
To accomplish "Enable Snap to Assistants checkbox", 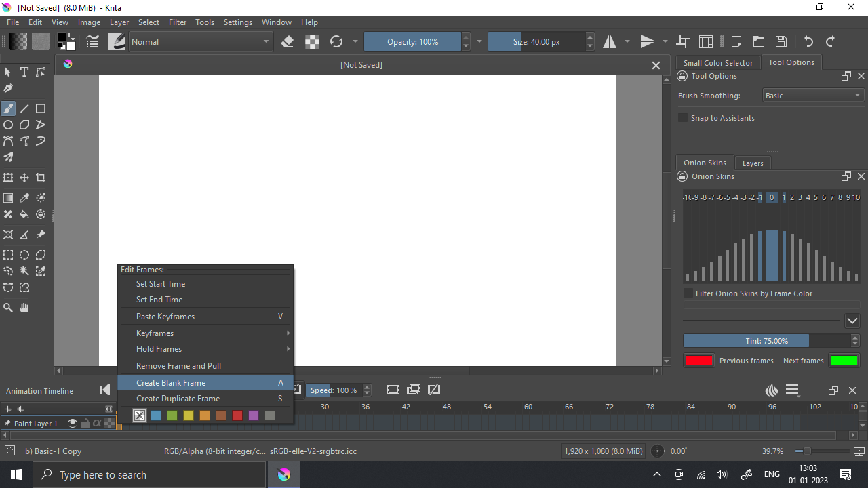I will pos(683,118).
